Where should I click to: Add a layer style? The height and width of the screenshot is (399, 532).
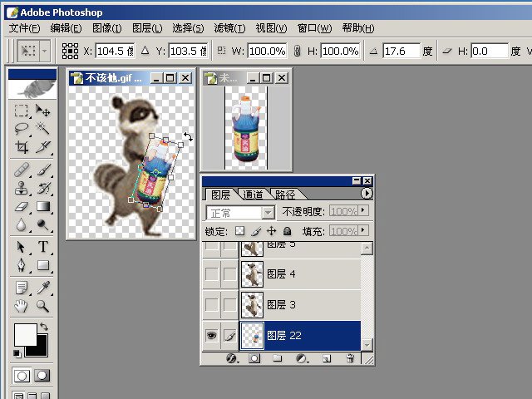click(232, 358)
